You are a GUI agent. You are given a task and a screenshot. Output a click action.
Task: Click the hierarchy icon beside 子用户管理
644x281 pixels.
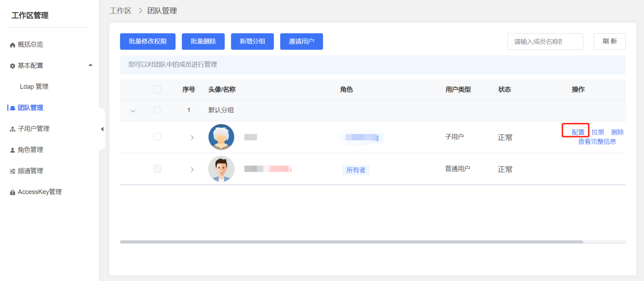12,129
